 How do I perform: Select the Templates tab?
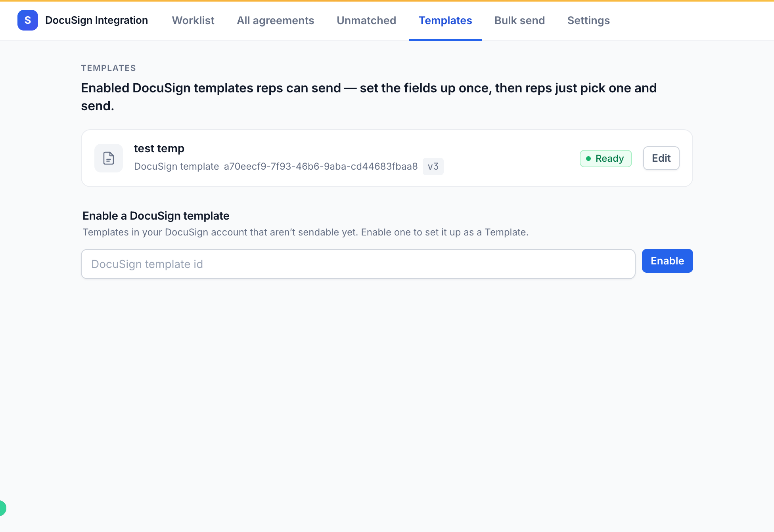click(445, 20)
